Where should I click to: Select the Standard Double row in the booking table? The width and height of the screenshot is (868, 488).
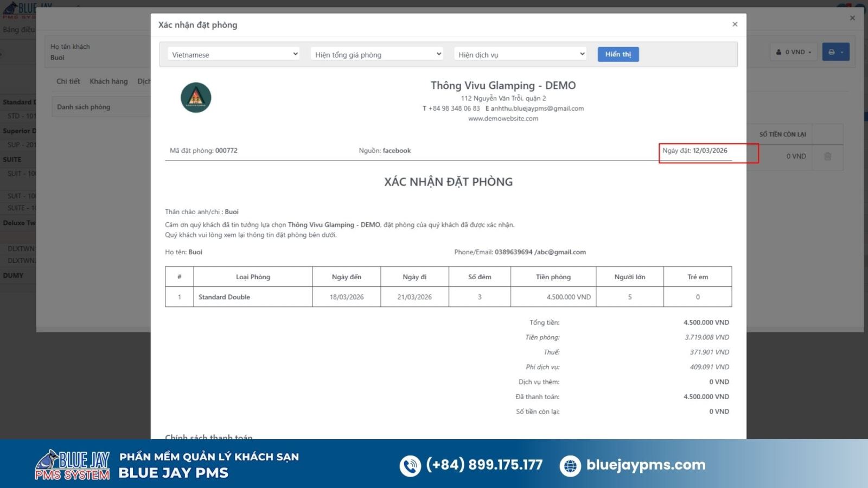224,297
